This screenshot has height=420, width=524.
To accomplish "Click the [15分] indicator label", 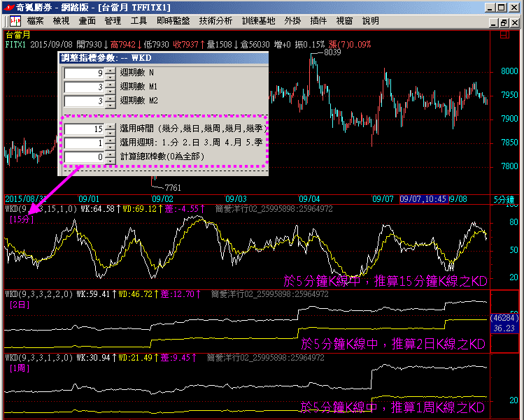I will (22, 219).
